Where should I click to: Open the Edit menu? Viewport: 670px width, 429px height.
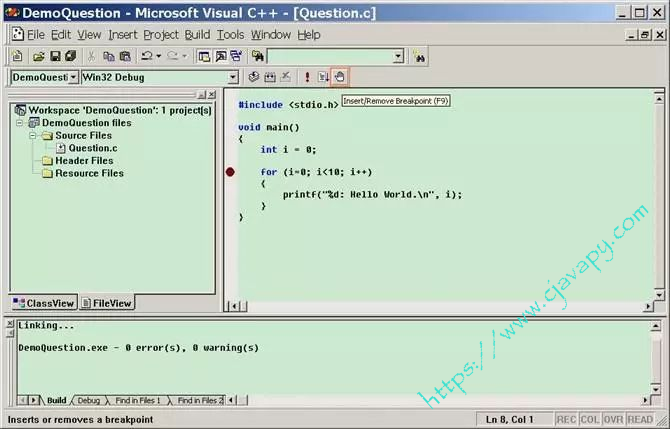point(61,35)
